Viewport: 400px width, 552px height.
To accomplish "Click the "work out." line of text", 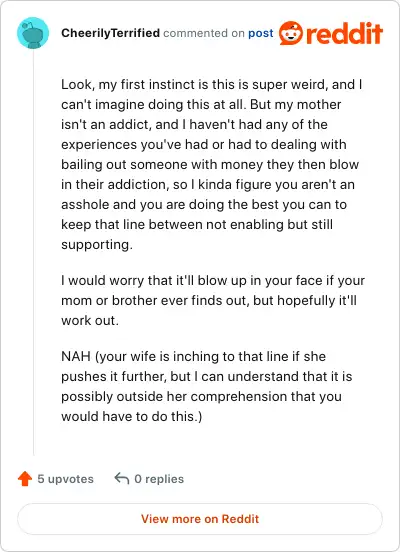I will coord(90,321).
